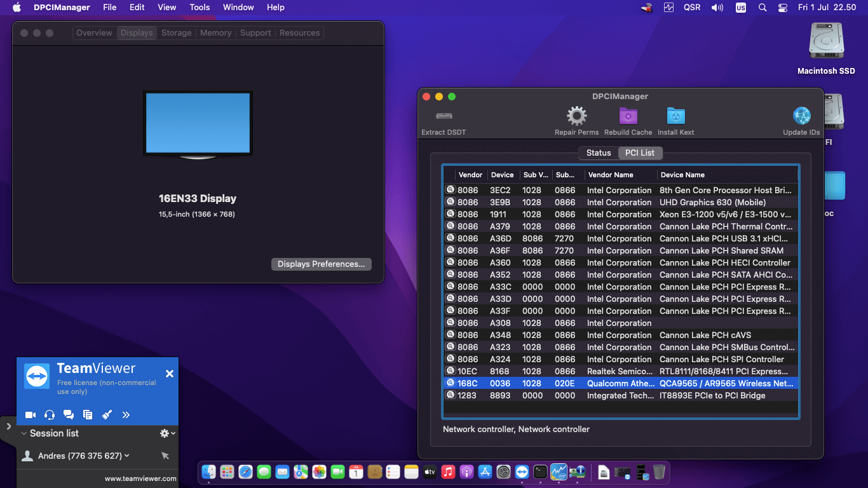Click the Extract DSDT toolbar icon
Viewport: 868px width, 488px height.
point(444,116)
